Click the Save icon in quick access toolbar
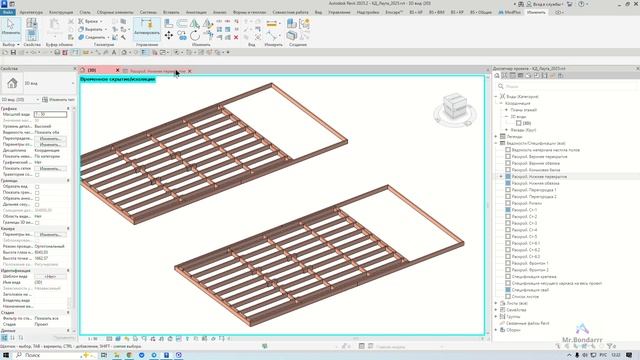This screenshot has height=360, width=640. (13, 52)
